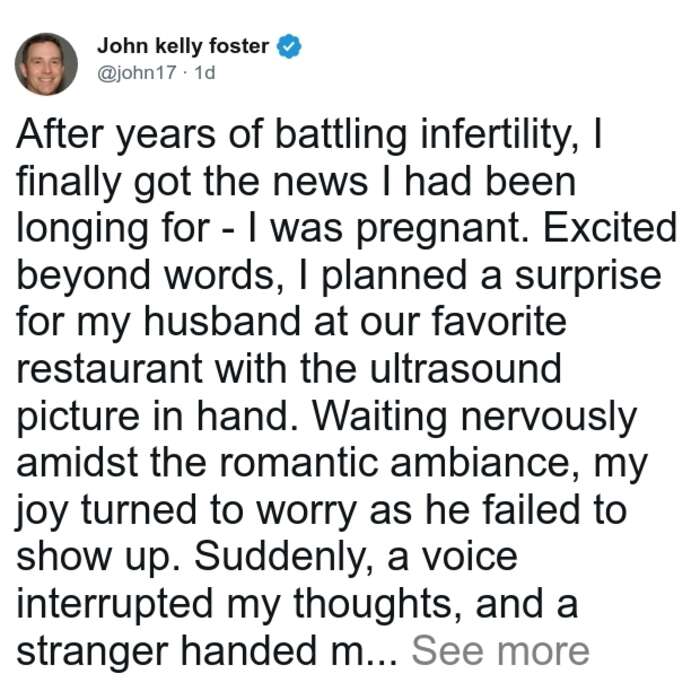700x700 pixels.
Task: Tap the line 'amidst the romantic ambiance, my'
Action: click(332, 464)
